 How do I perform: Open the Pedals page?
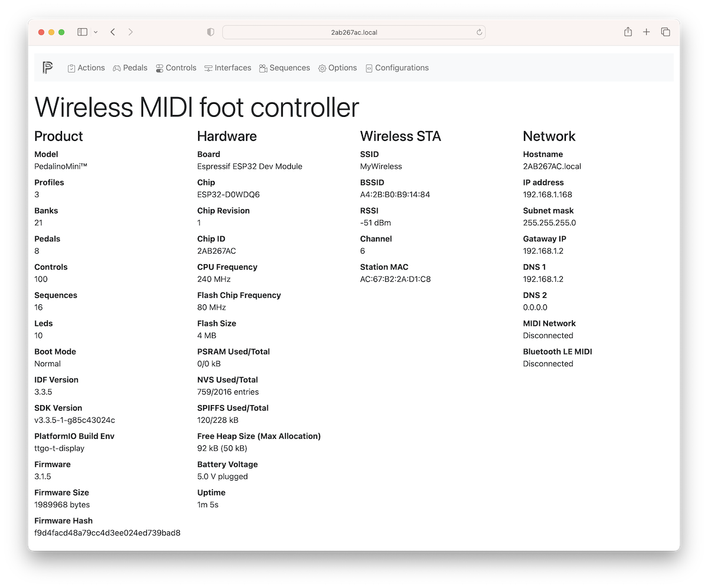pyautogui.click(x=130, y=68)
